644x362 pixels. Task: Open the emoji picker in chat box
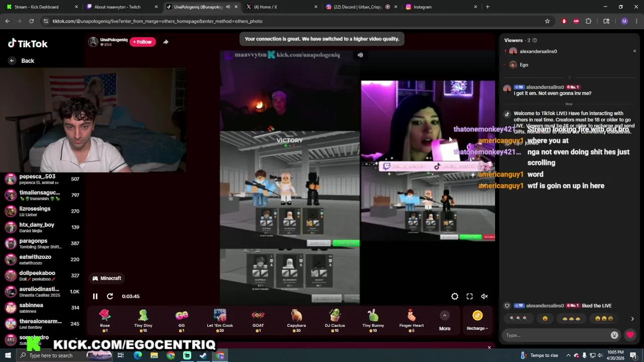coord(614,335)
